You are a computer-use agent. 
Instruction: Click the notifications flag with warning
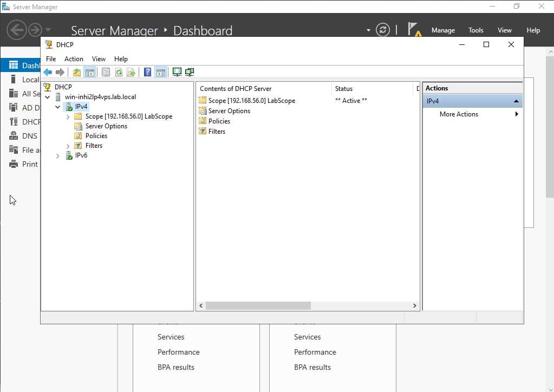414,30
